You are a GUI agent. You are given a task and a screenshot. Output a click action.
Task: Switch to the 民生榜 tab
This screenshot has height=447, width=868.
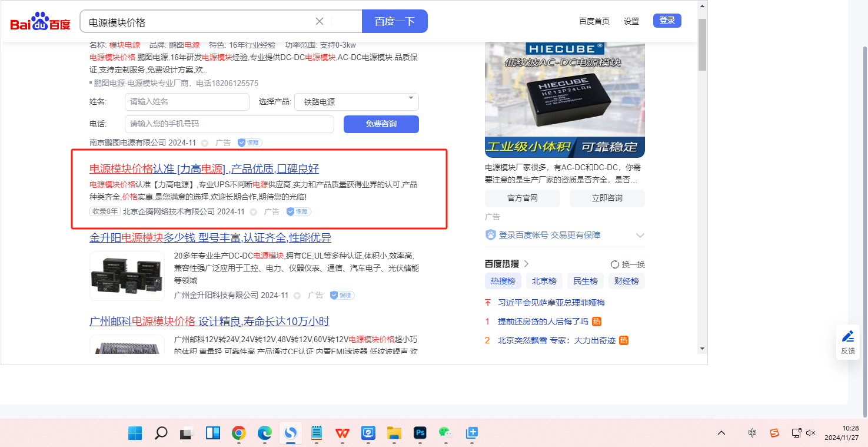point(586,281)
